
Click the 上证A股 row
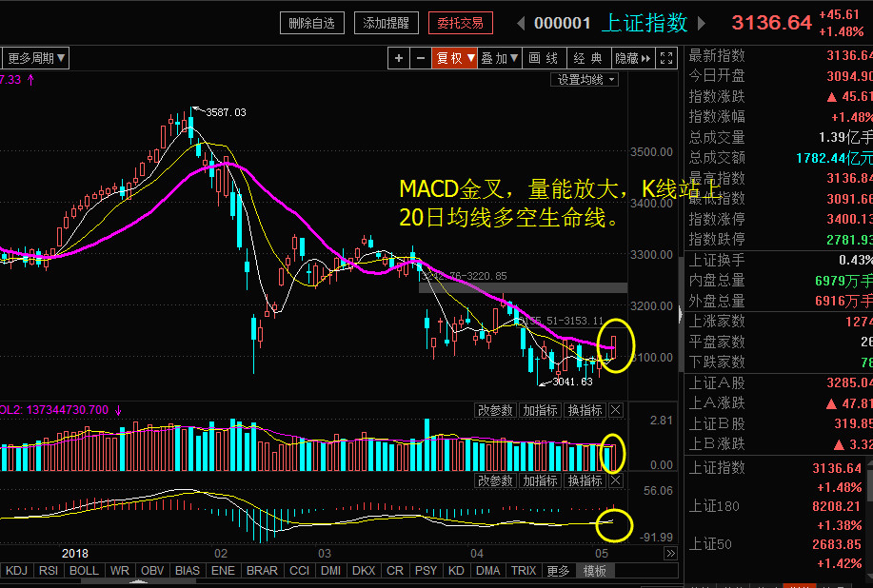(x=779, y=382)
